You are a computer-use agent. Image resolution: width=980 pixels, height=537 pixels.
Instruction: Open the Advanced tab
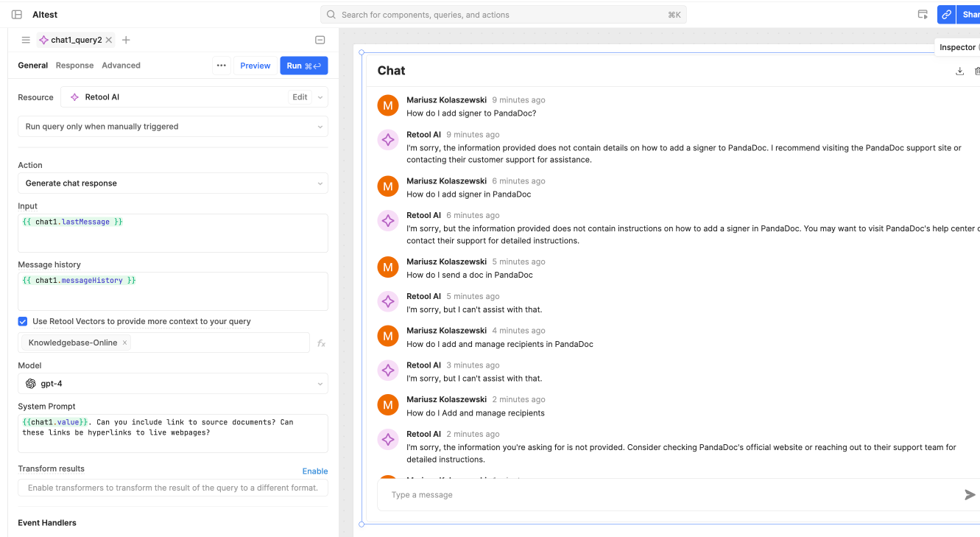(x=121, y=65)
